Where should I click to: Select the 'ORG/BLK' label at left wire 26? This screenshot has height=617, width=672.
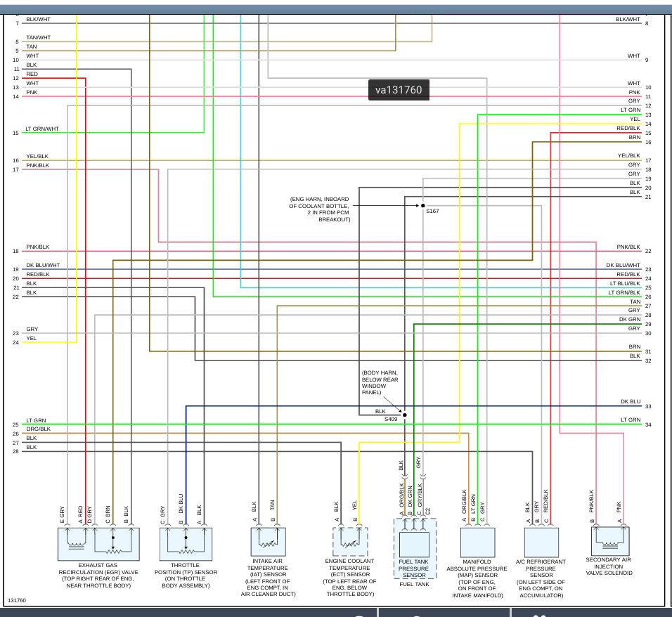(39, 429)
